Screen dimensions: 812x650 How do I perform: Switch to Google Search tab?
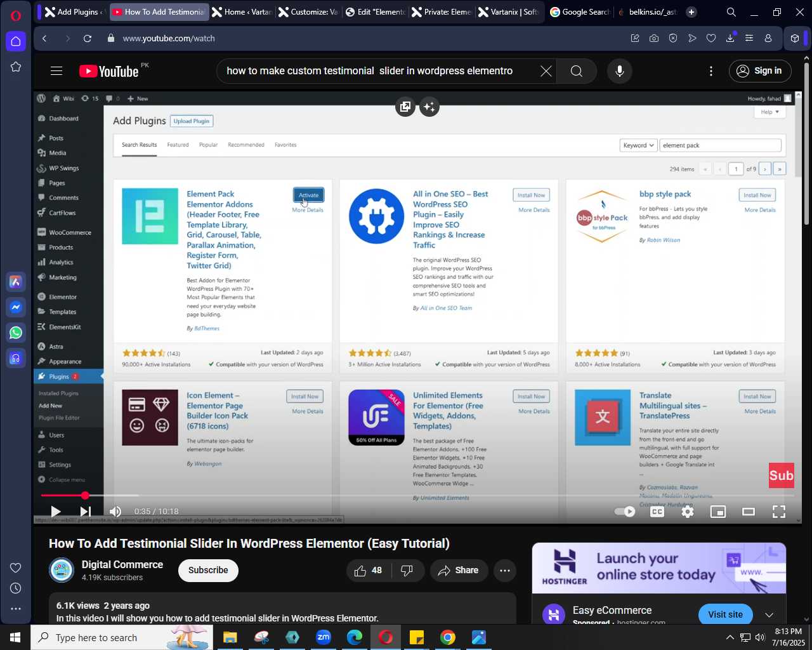pyautogui.click(x=579, y=12)
